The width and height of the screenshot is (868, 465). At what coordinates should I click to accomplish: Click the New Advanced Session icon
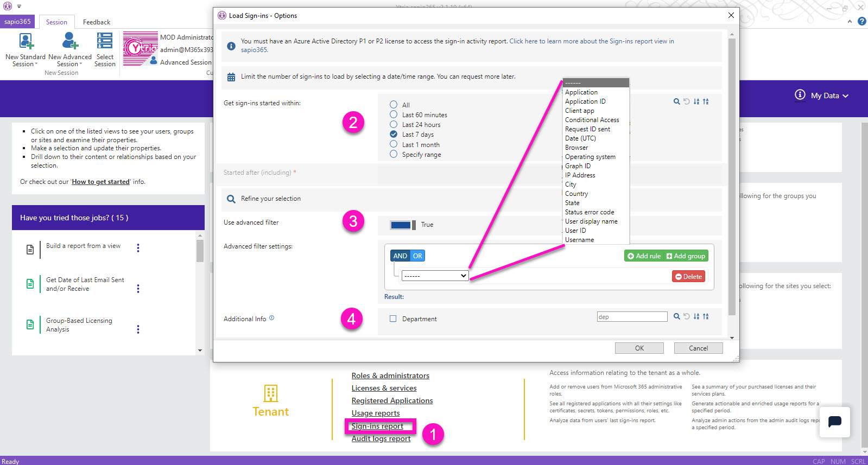pyautogui.click(x=70, y=41)
